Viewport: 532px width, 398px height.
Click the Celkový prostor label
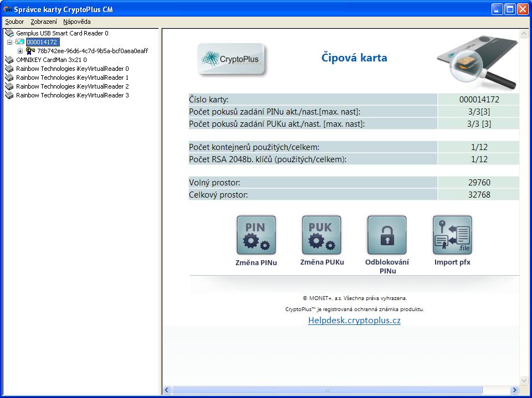coord(218,195)
